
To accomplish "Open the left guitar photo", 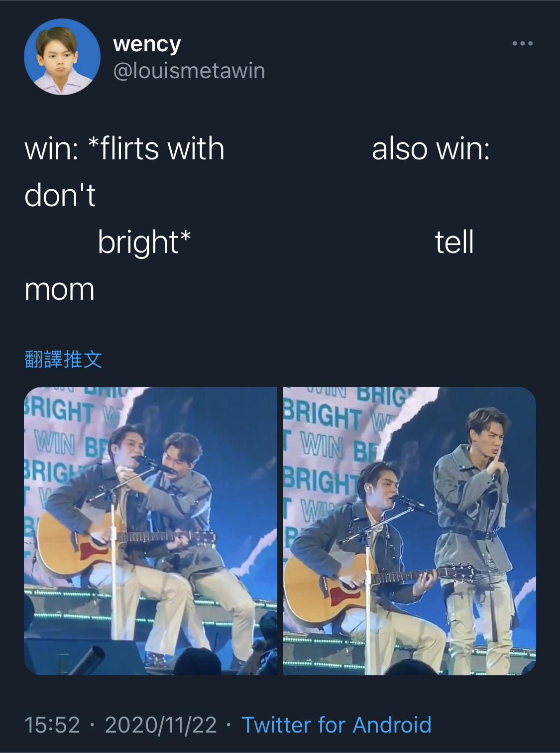I will tap(150, 531).
